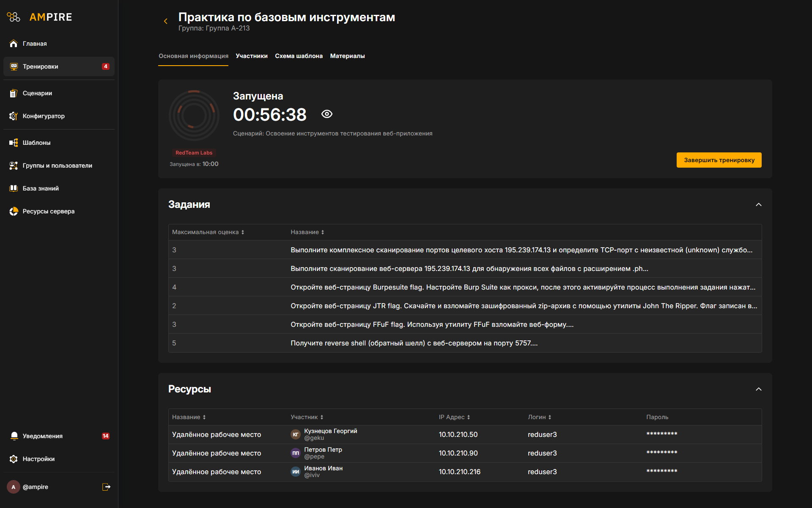This screenshot has width=812, height=508.
Task: Collapse the Ресурсы section
Action: [x=758, y=389]
